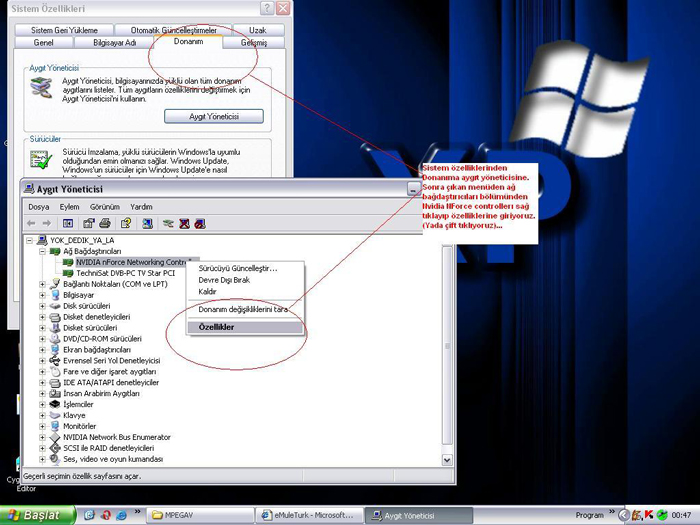Click the Internet Explorer quick launch icon
Screen dimensions: 700x525
tap(121, 515)
